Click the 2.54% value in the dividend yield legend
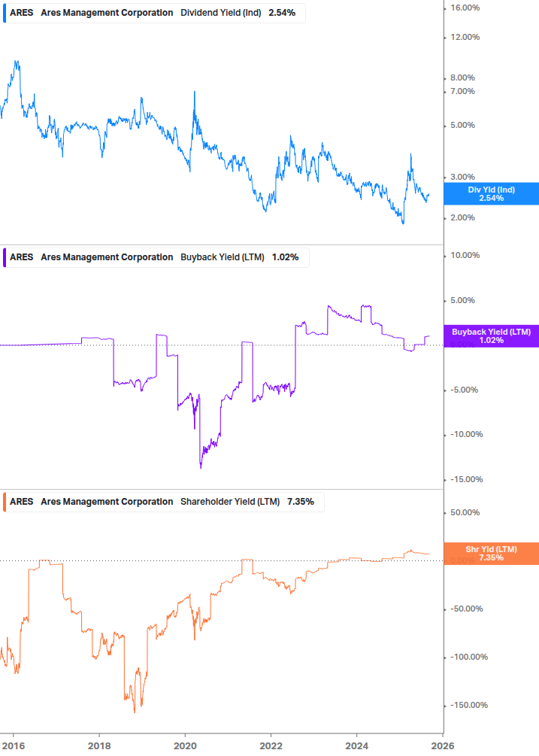Screen dimensions: 539x756 coord(282,13)
